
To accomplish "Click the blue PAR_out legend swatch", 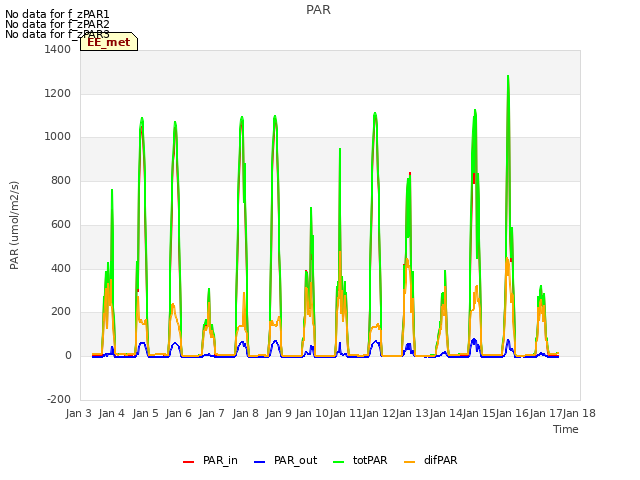I will coord(260,462).
